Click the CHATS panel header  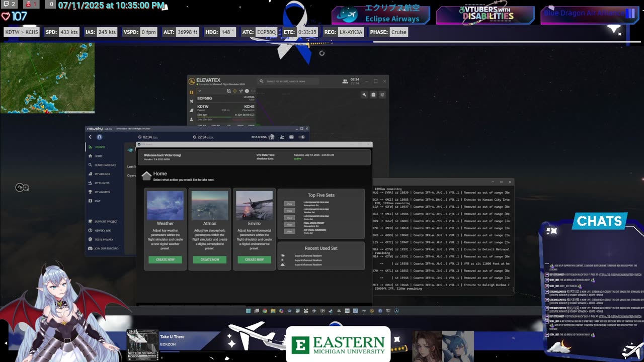pos(600,221)
